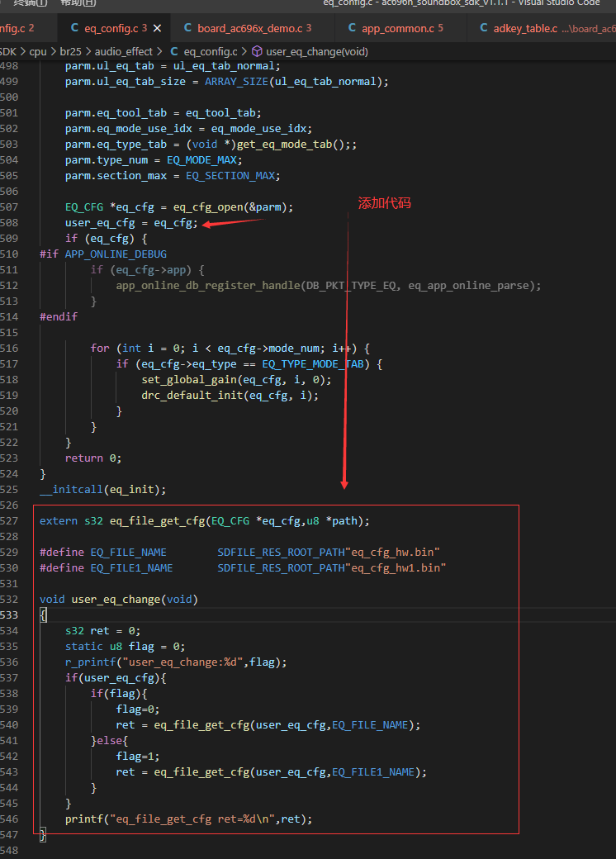Click 'parm.ul_eq_tab = ul_eq_tab_normal;' line

click(173, 66)
